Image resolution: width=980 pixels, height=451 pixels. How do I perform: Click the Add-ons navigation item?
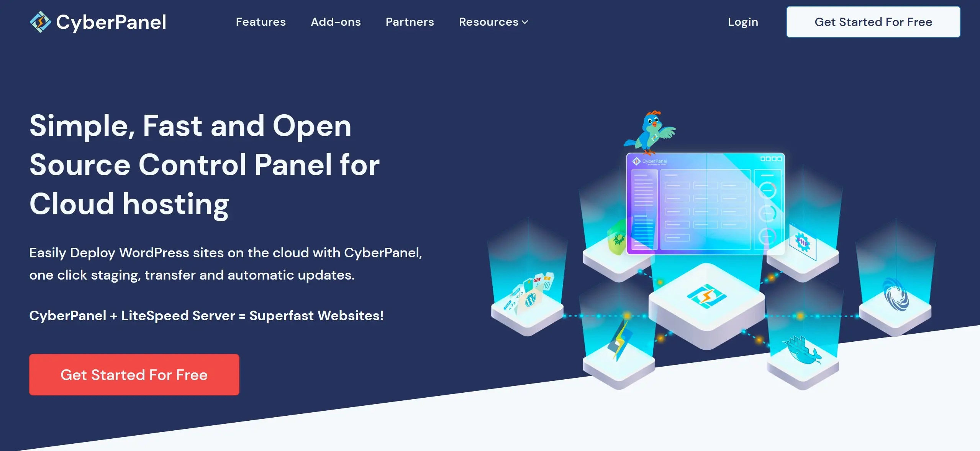(336, 22)
